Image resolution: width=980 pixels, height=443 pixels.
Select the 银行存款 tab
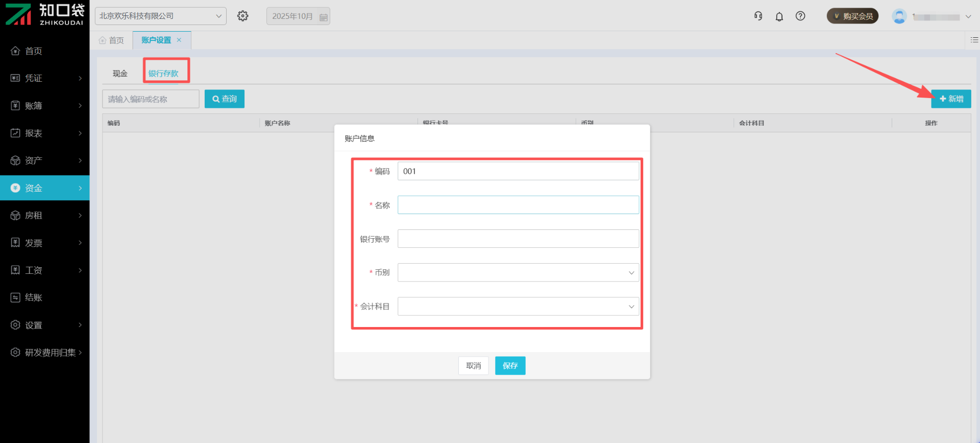coord(163,74)
